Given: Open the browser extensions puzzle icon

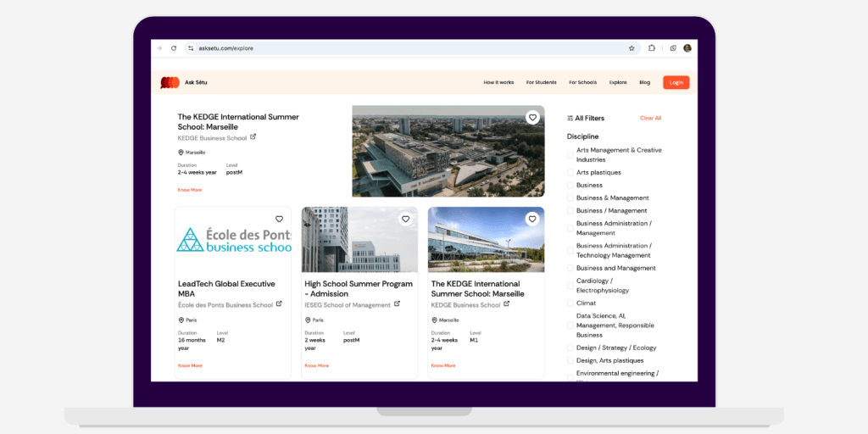Looking at the screenshot, I should point(652,48).
